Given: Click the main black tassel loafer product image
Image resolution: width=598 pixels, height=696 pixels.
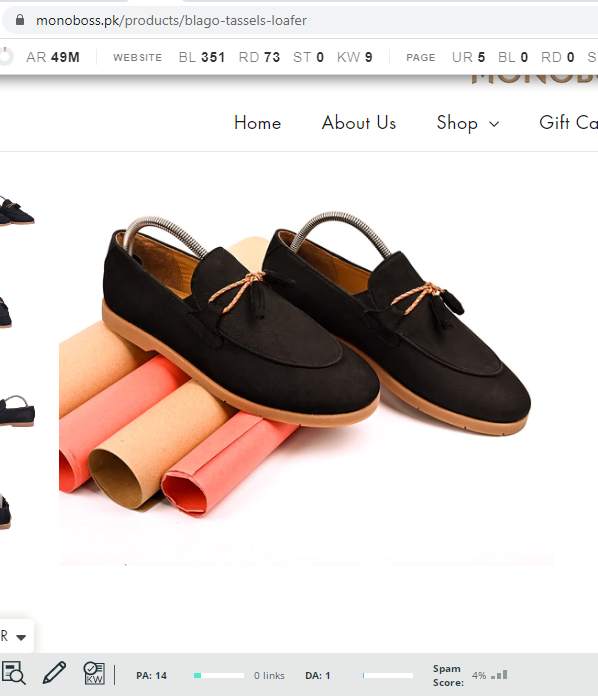Looking at the screenshot, I should [306, 366].
